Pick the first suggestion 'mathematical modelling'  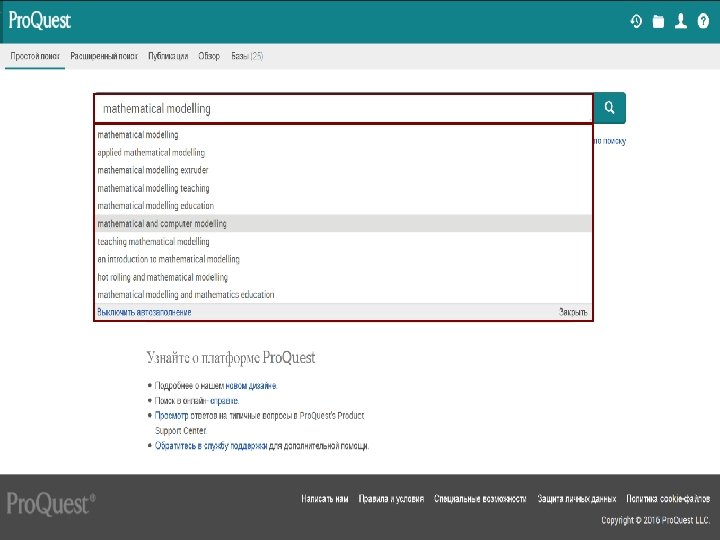pyautogui.click(x=343, y=135)
